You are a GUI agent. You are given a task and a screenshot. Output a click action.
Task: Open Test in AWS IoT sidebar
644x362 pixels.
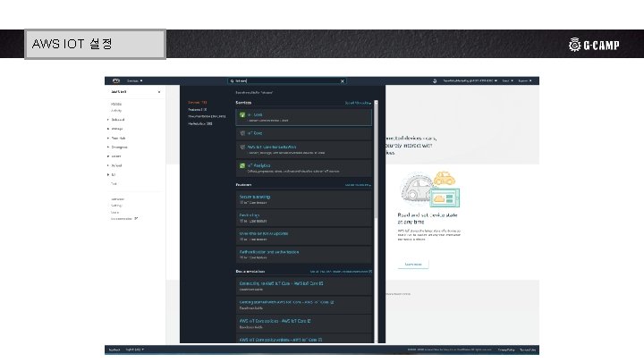(114, 184)
